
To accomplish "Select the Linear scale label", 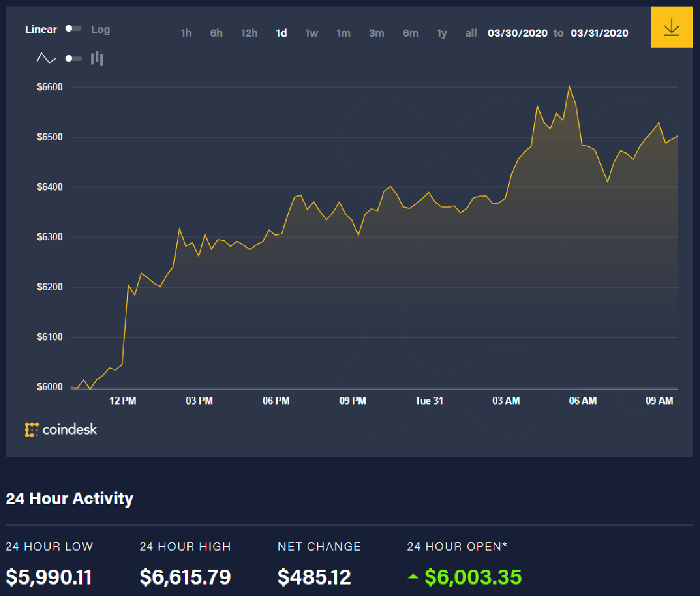I will (41, 30).
